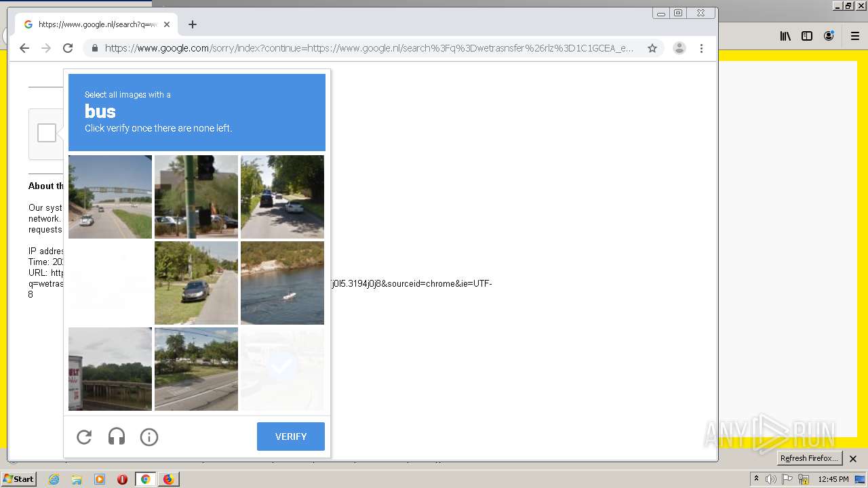Open volume control in system tray

(x=771, y=479)
